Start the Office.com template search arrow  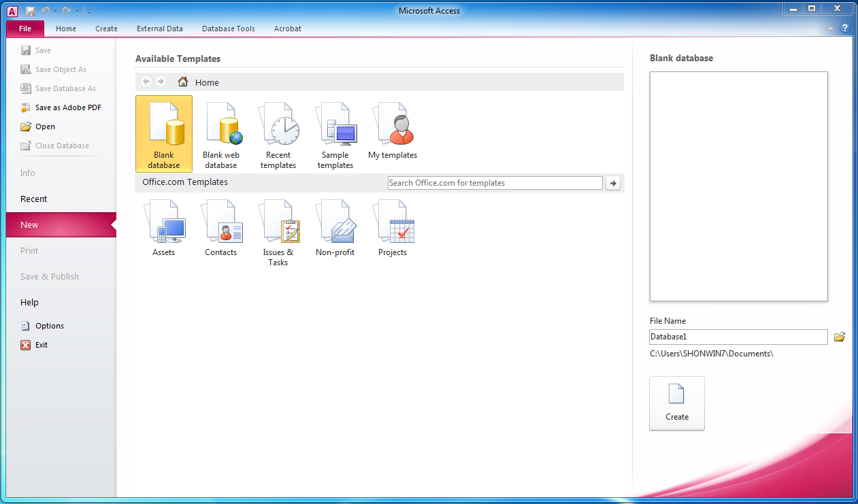[613, 183]
